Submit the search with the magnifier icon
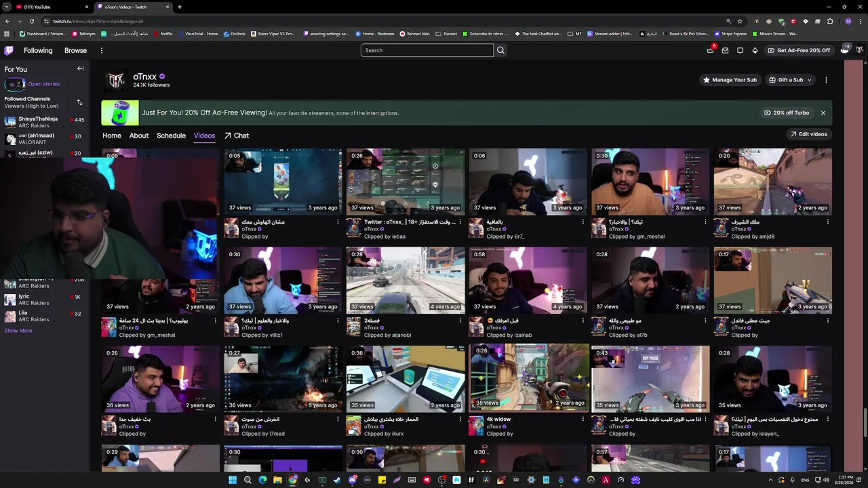868x488 pixels. [500, 50]
